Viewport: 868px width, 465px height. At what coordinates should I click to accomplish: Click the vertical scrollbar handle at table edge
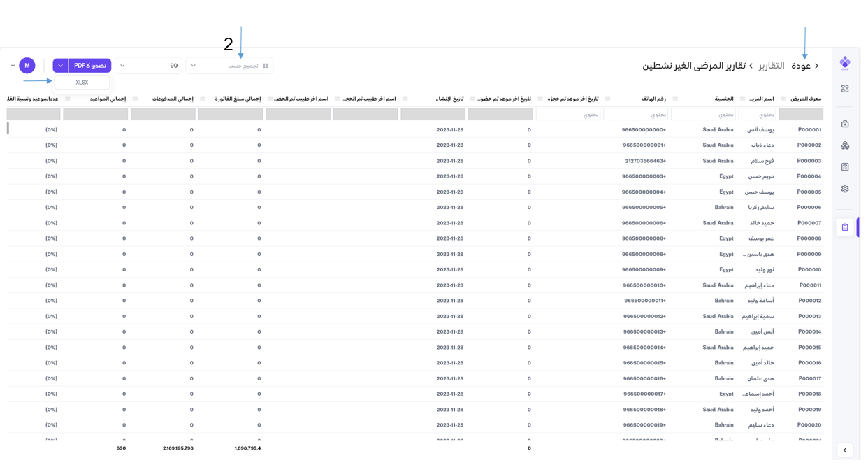pyautogui.click(x=8, y=129)
